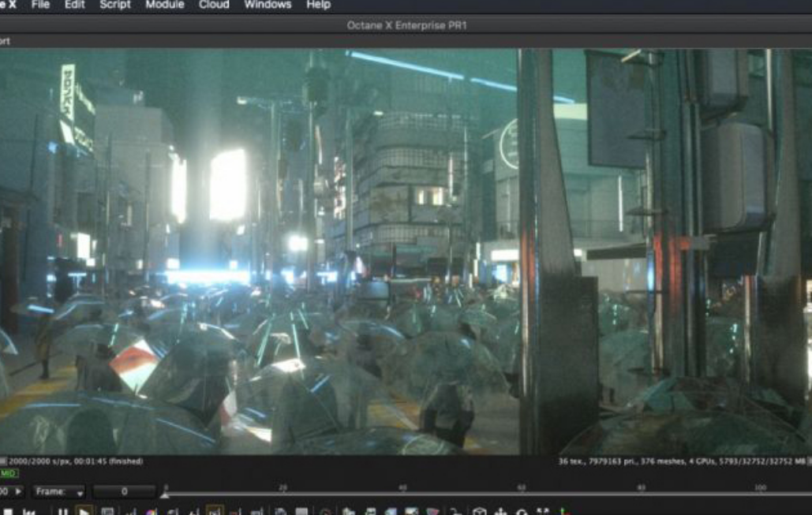
Task: Click the 3D cube icon in toolbar
Action: (480, 512)
